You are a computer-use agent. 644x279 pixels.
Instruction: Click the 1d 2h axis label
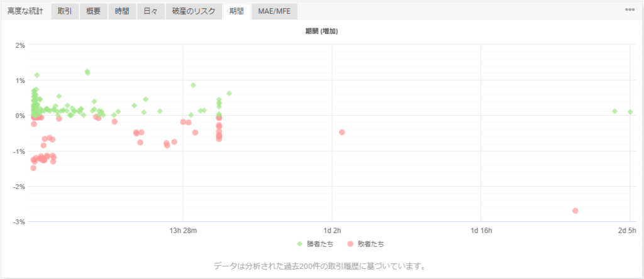tap(332, 230)
